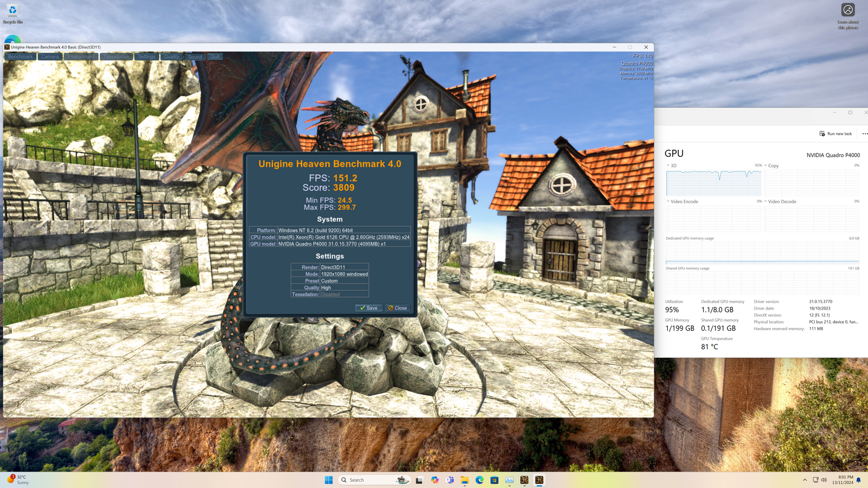Open the notifications bell

tap(859, 480)
